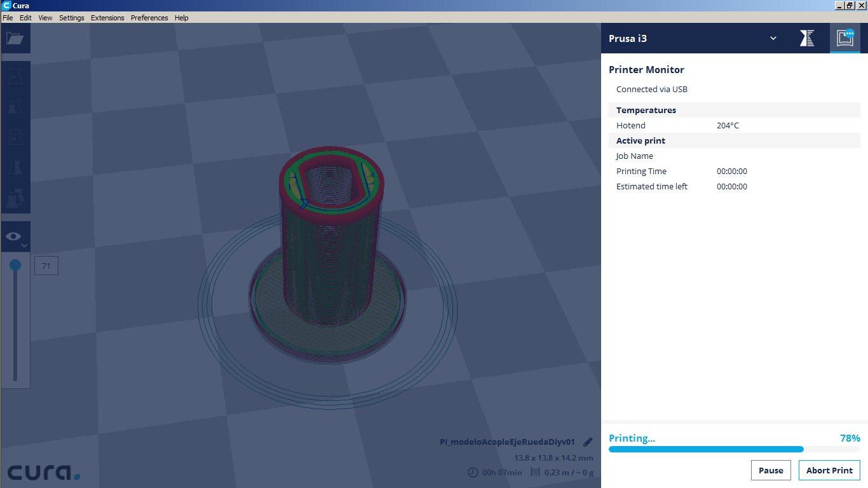868x488 pixels.
Task: Pause the current print
Action: point(771,470)
